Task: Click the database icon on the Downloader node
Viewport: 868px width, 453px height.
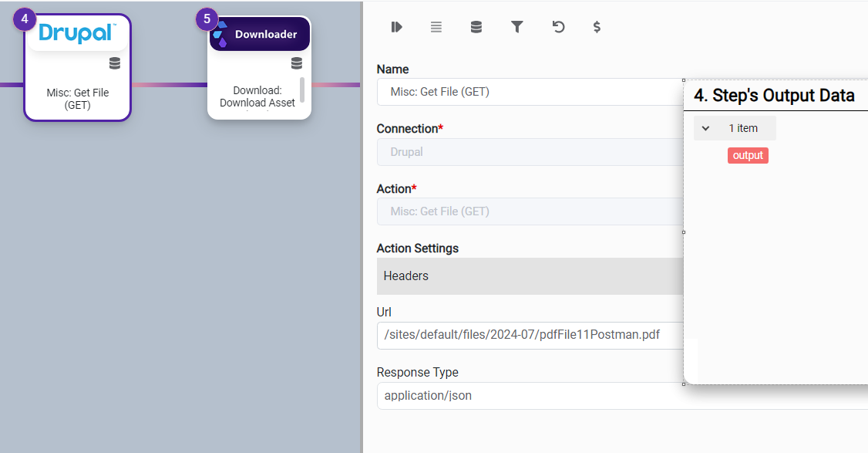Action: click(297, 63)
